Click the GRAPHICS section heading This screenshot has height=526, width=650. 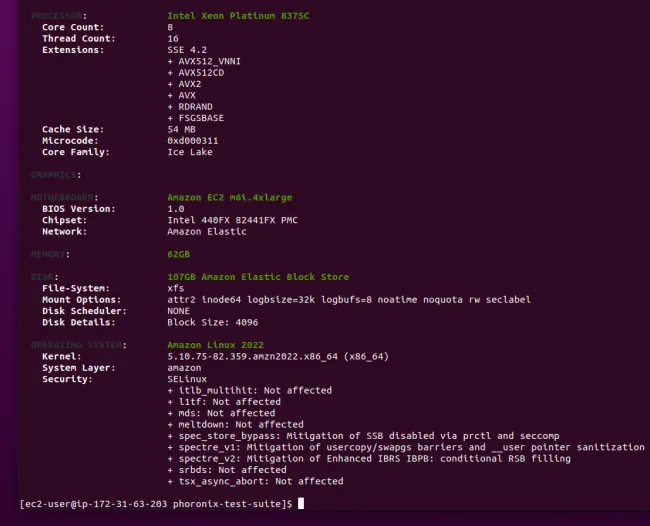click(x=54, y=175)
